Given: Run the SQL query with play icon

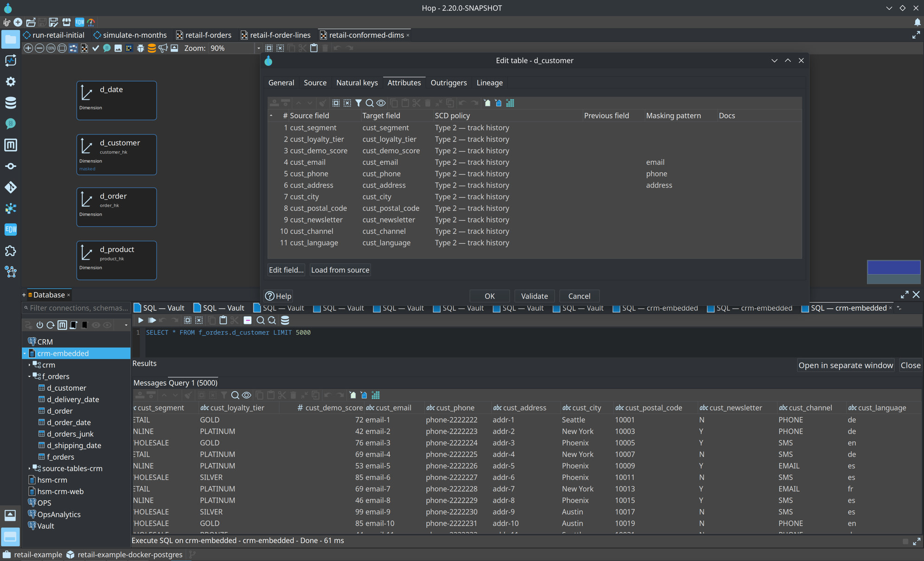Looking at the screenshot, I should [141, 320].
